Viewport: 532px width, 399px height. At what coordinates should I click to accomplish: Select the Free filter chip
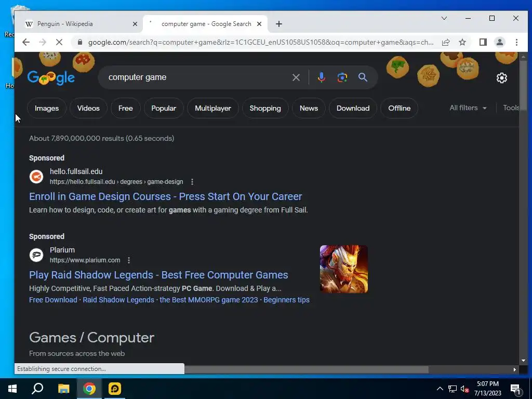[x=126, y=108]
